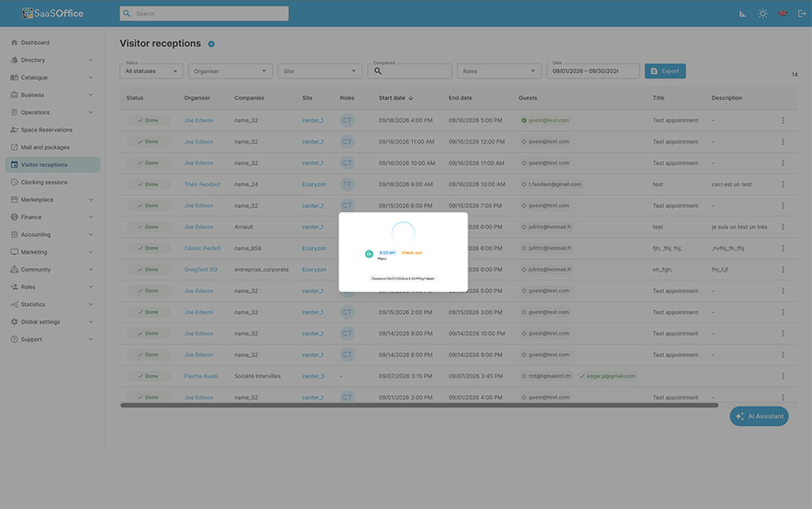812x509 pixels.
Task: Open the Statistics sidebar item
Action: coord(52,304)
